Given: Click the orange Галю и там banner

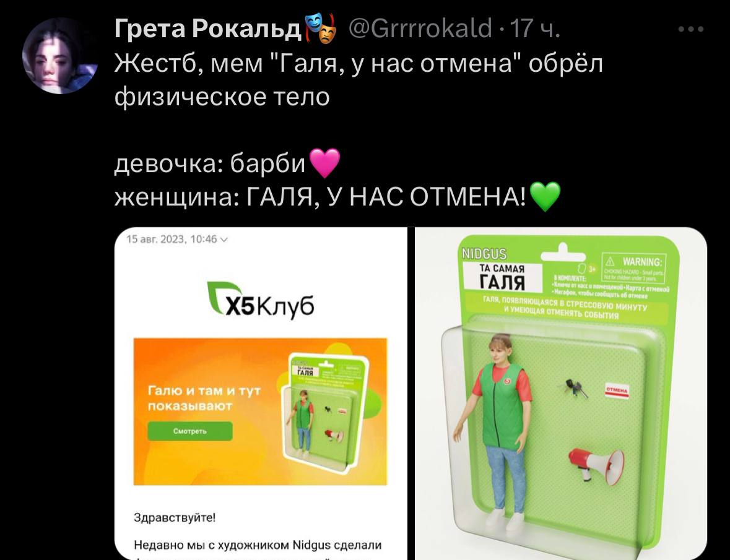Looking at the screenshot, I should point(260,411).
